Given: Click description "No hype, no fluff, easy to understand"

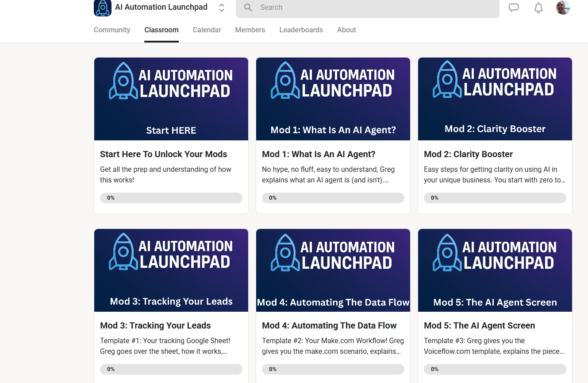Looking at the screenshot, I should tap(328, 174).
